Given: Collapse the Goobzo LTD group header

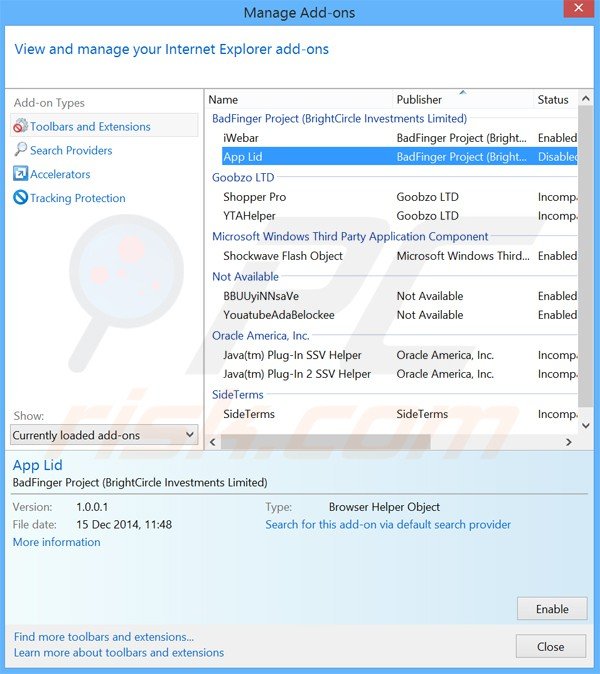Looking at the screenshot, I should (243, 177).
